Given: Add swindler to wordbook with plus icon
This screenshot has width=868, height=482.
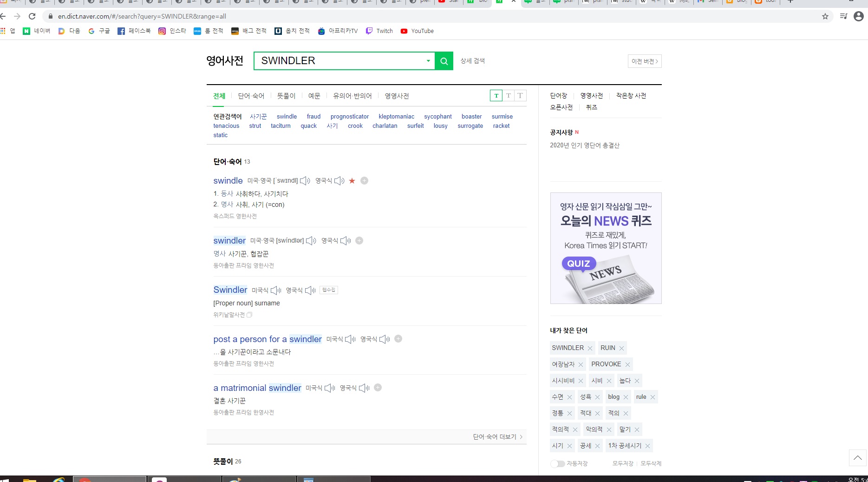Looking at the screenshot, I should tap(359, 241).
